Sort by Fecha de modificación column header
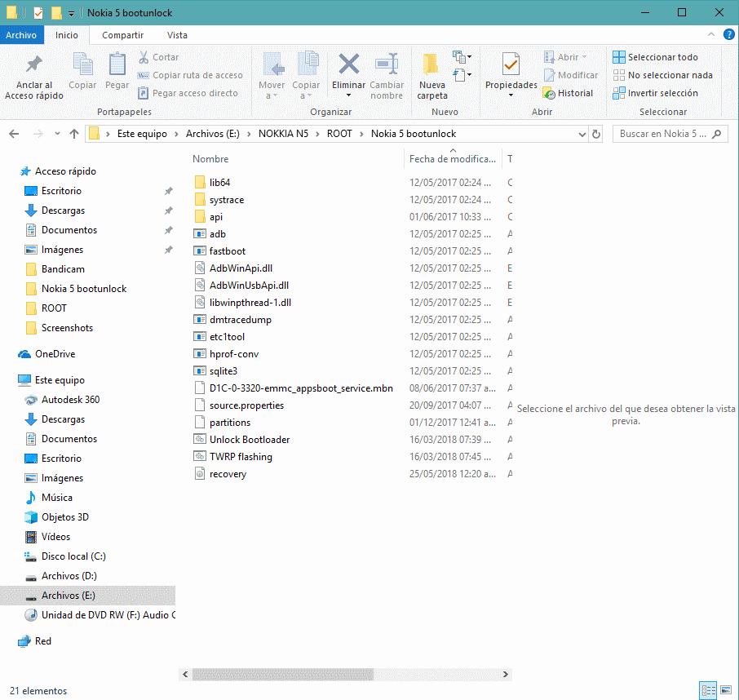739x700 pixels. pos(453,159)
